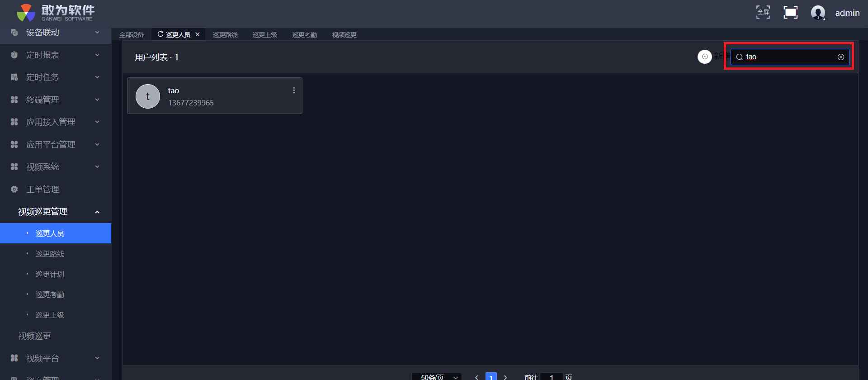
Task: Switch to the 巡更考勤 tab
Action: (x=305, y=35)
